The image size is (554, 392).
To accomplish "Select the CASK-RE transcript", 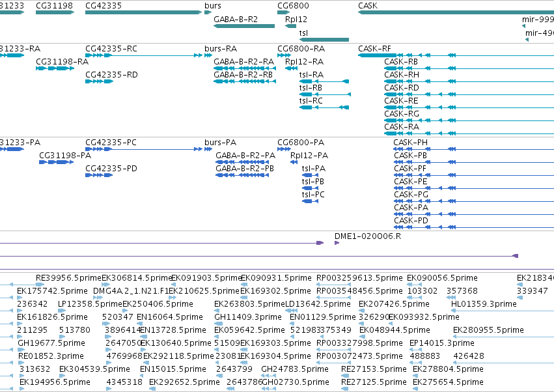I will [x=469, y=107].
